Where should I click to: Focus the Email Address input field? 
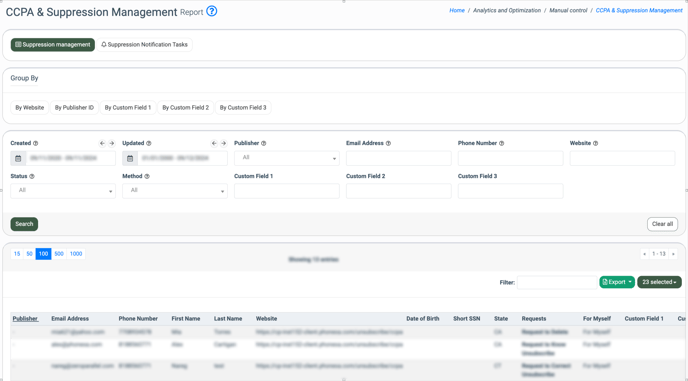click(x=398, y=158)
